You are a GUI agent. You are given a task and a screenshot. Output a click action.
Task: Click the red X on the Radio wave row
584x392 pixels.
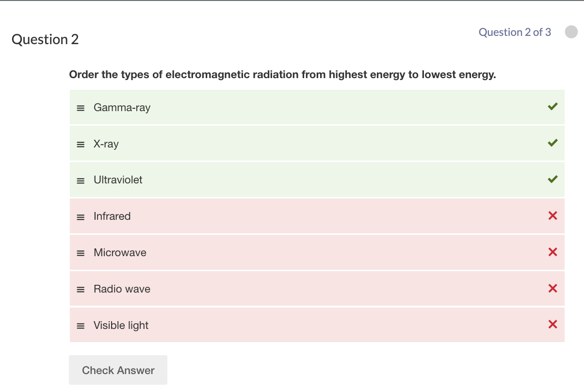click(x=552, y=288)
